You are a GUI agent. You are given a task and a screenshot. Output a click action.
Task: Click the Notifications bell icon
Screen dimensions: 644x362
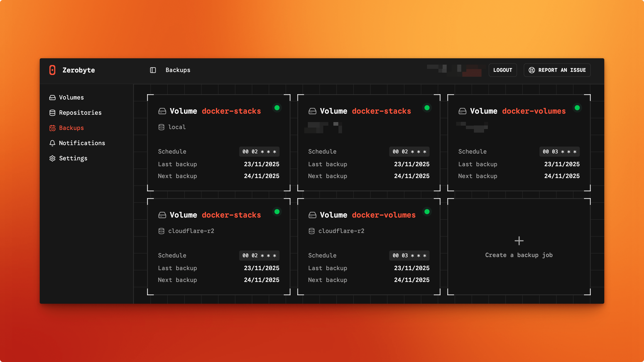52,143
